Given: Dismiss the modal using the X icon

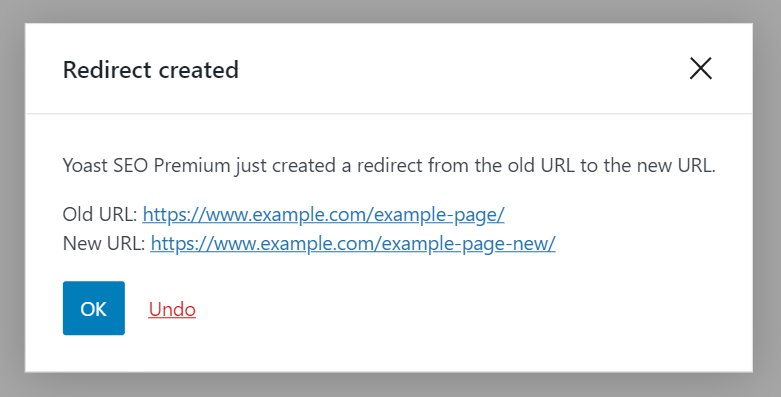Looking at the screenshot, I should 701,69.
